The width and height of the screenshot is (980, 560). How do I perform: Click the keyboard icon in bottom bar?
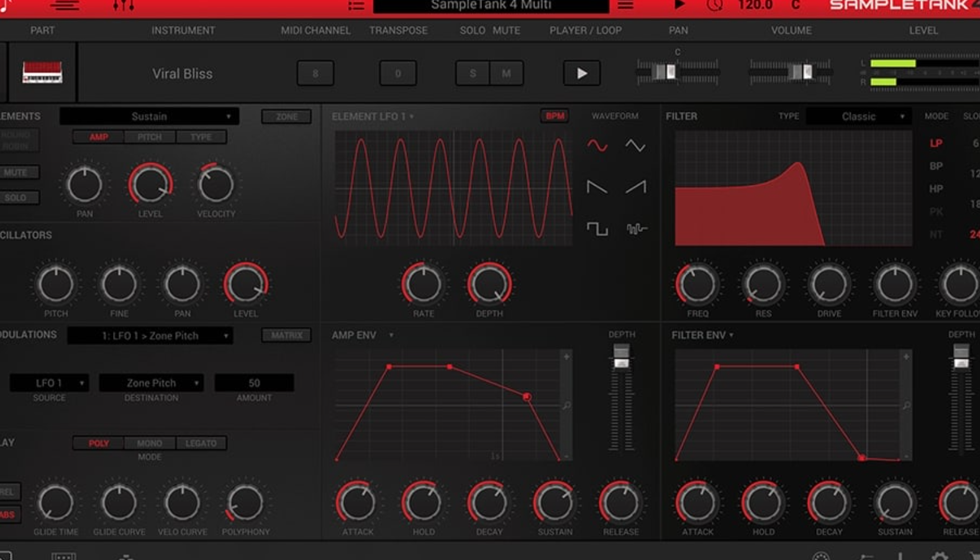pos(63,556)
